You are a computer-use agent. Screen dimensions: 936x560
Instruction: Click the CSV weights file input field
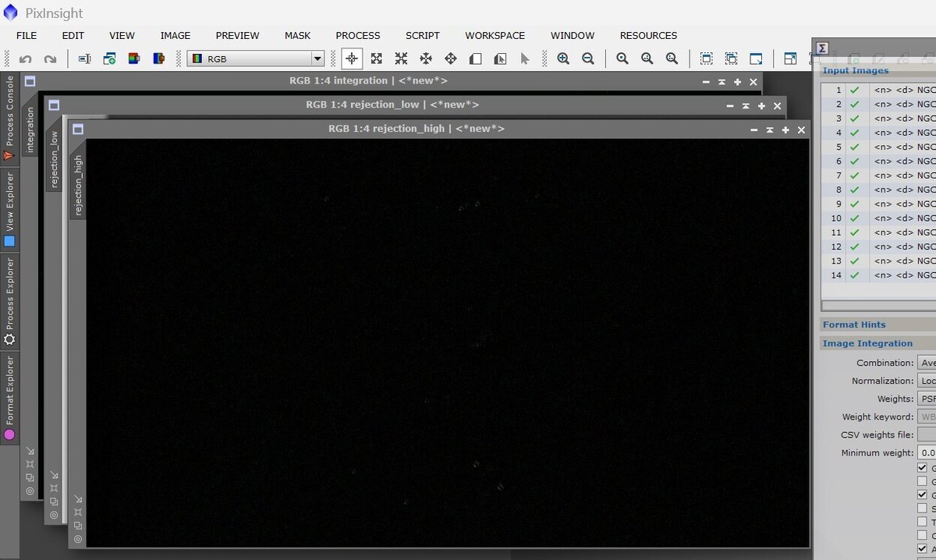click(928, 434)
